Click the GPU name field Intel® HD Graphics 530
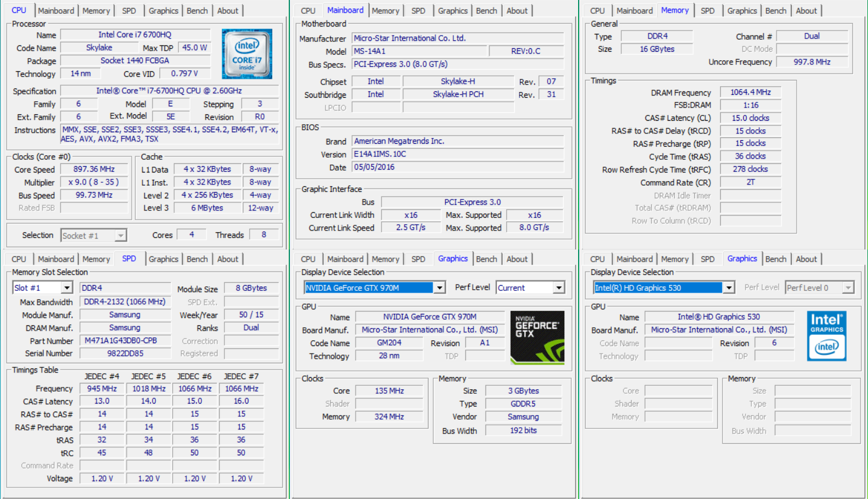 click(x=719, y=317)
